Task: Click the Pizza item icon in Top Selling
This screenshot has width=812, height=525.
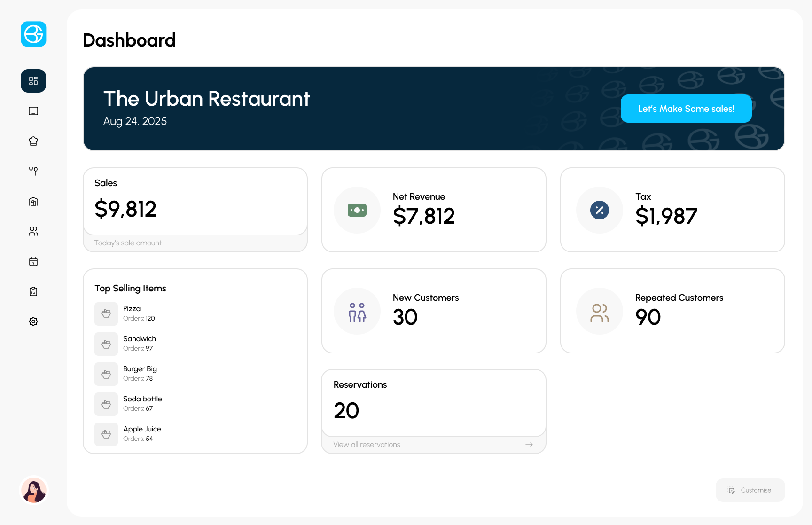Action: pos(106,313)
